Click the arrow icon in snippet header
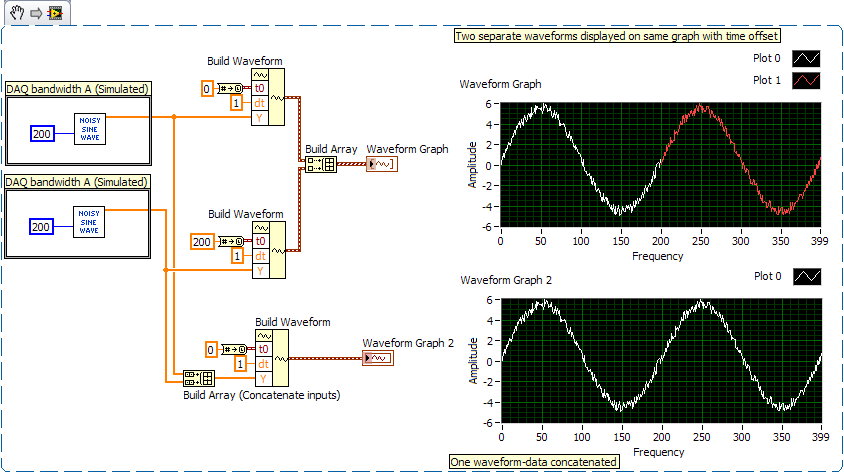The height and width of the screenshot is (473, 844). [x=36, y=13]
